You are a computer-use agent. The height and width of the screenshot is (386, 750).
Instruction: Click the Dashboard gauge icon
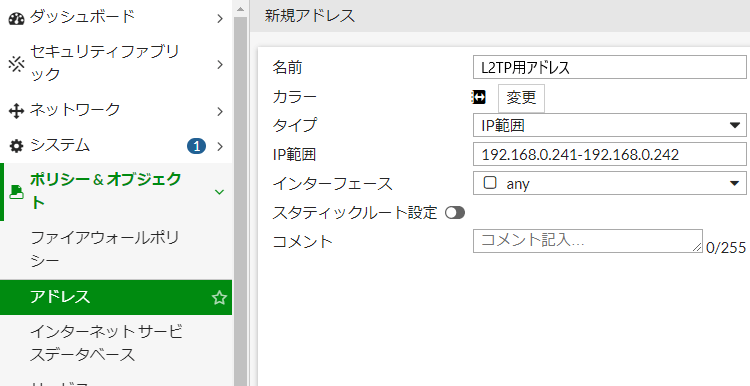tap(16, 19)
